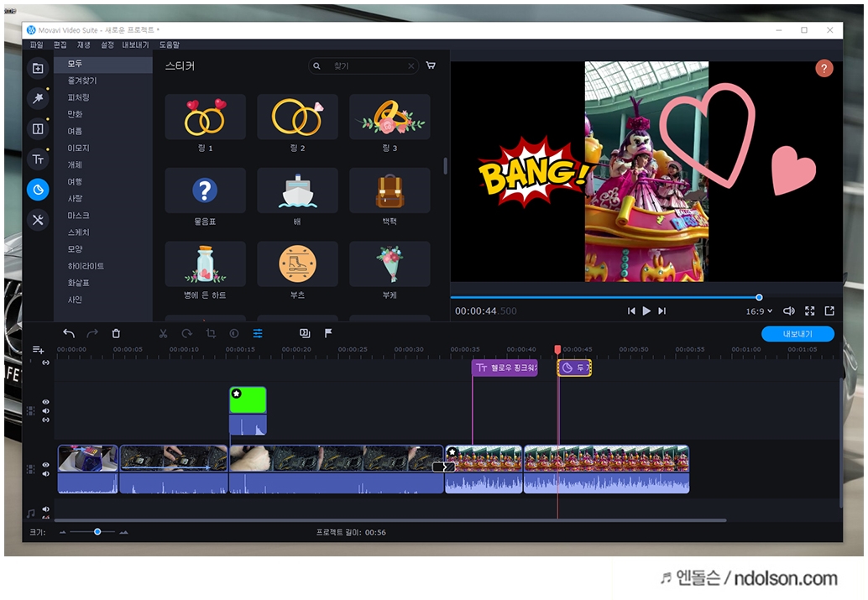Viewport: 868px width, 600px height.
Task: Split clip with the scissors icon
Action: pyautogui.click(x=163, y=333)
